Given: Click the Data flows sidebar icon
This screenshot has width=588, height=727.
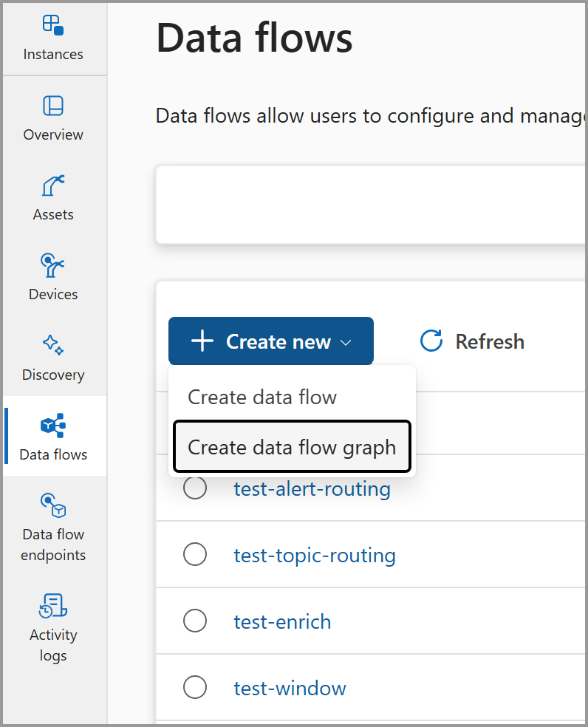Looking at the screenshot, I should point(53,425).
